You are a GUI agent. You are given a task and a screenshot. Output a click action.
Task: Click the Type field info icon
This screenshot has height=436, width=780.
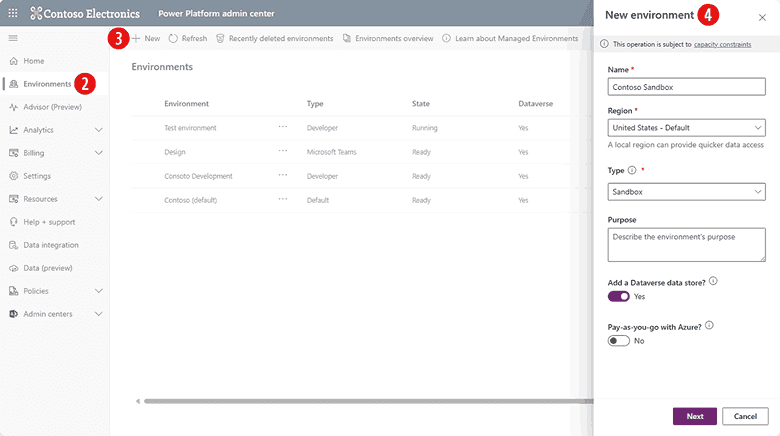(633, 170)
